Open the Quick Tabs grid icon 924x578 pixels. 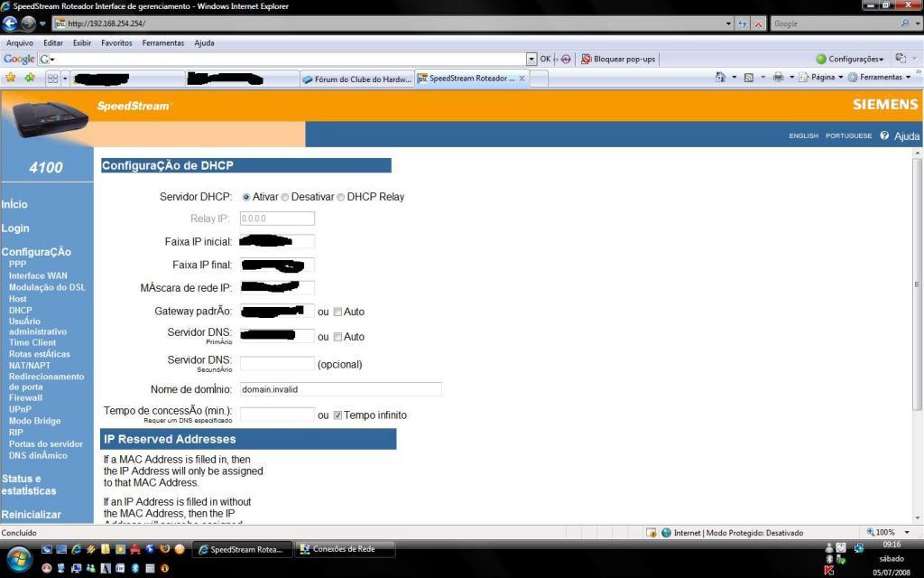53,78
